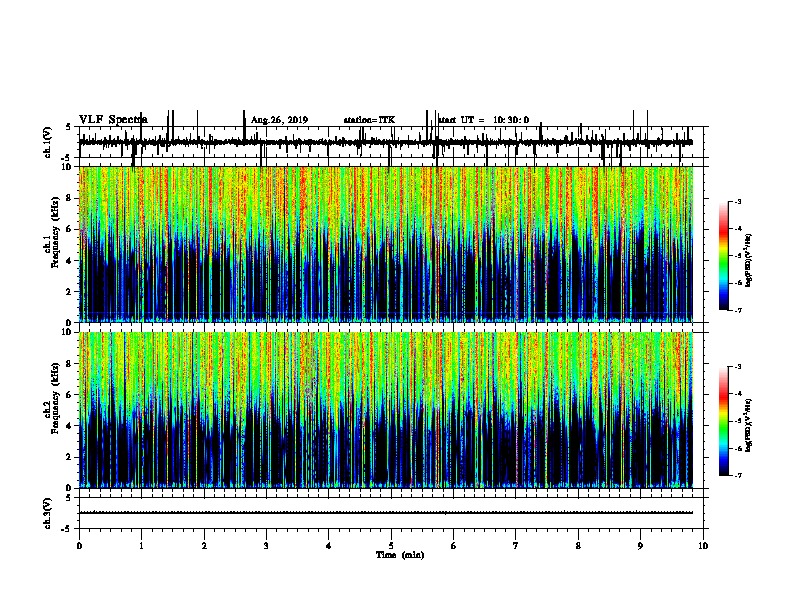Click the "8" tick on the time axis

tap(578, 546)
